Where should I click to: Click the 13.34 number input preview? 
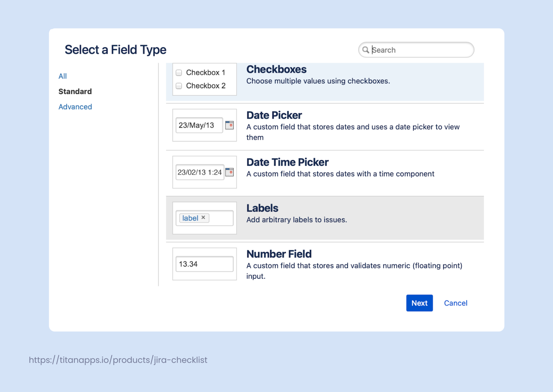click(x=204, y=264)
